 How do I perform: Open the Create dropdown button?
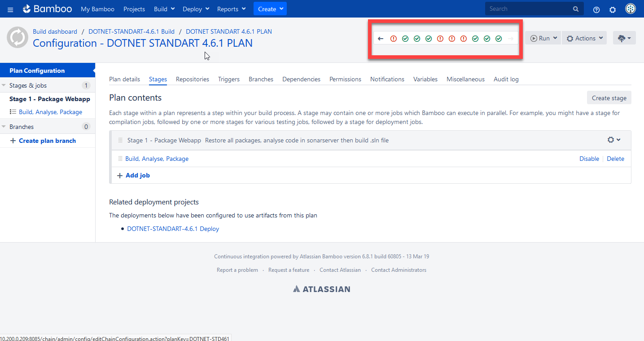(270, 9)
